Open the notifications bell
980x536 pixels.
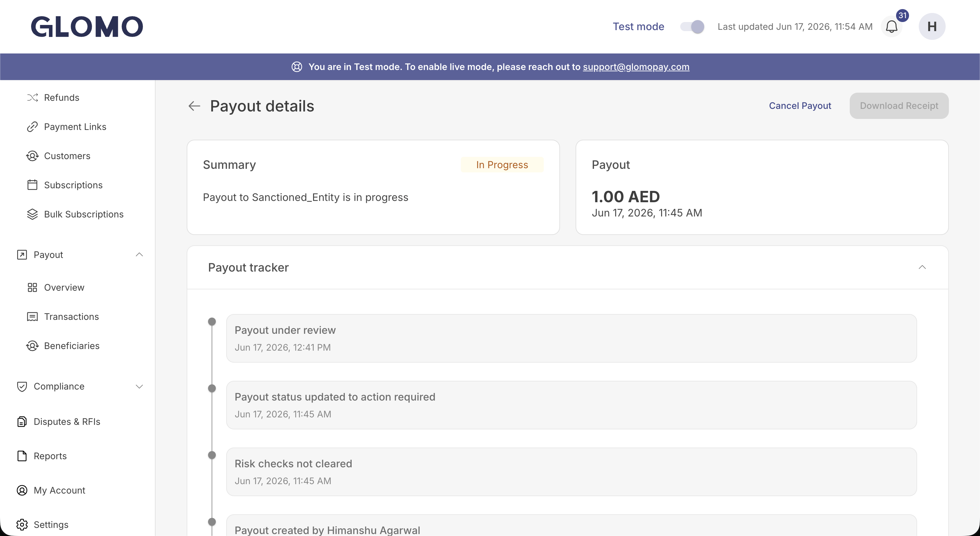click(891, 27)
